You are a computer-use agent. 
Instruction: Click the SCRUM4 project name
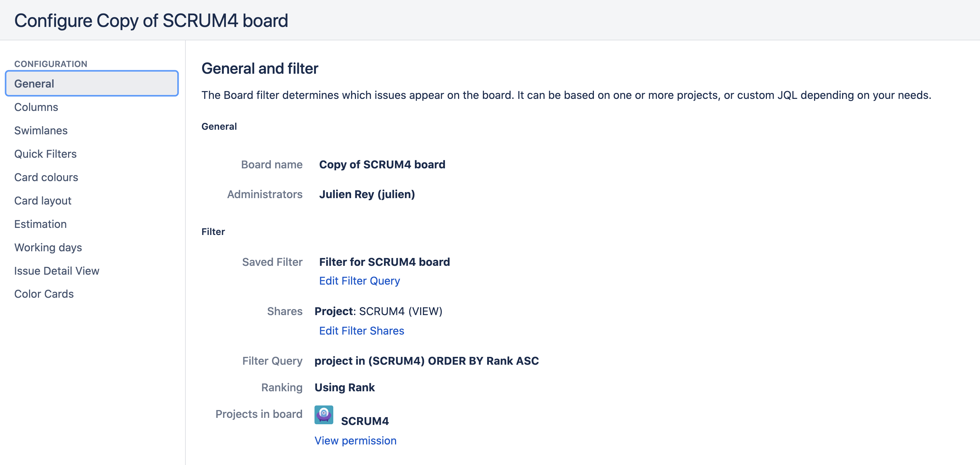[364, 421]
